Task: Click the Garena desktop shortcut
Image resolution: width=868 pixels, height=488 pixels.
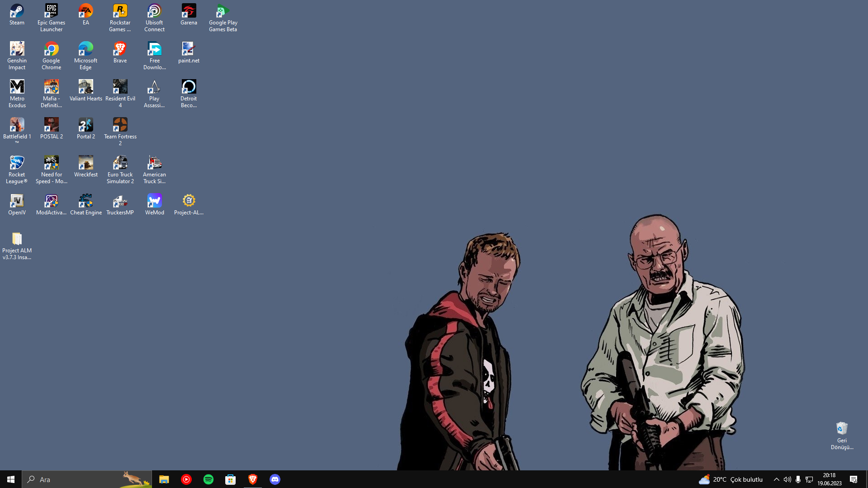Action: click(189, 14)
